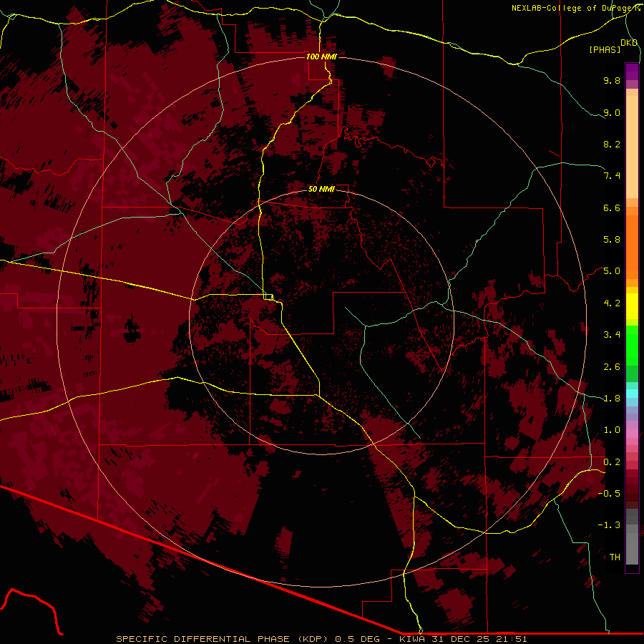The image size is (644, 644).
Task: Click the 5.0 value on the color scale
Action: pos(612,271)
